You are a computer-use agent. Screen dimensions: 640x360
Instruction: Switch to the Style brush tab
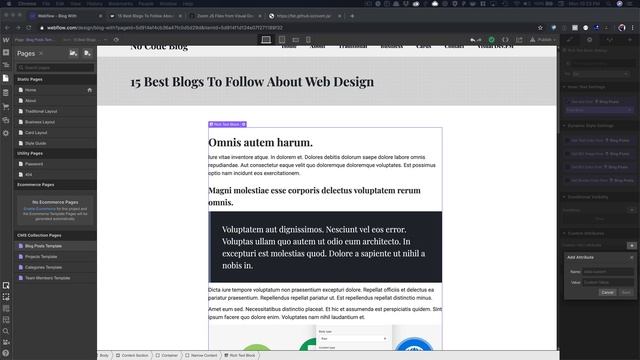click(570, 40)
